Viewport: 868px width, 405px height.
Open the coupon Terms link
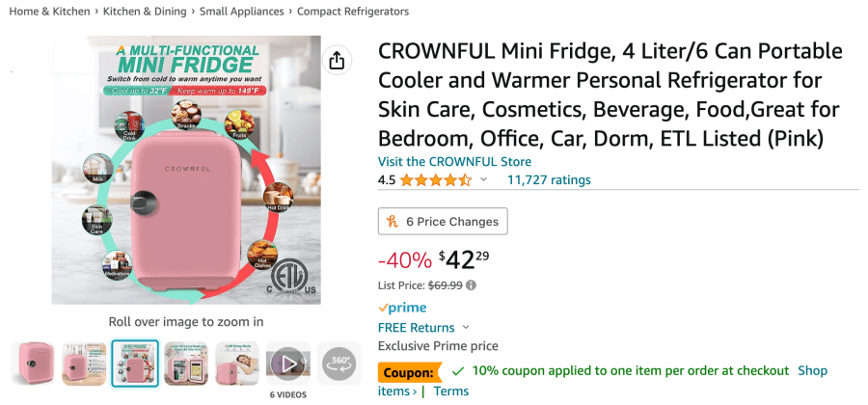[x=451, y=391]
